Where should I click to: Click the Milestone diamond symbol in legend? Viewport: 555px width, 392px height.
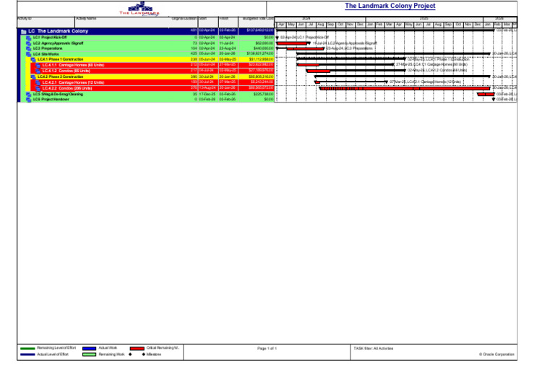coord(143,354)
